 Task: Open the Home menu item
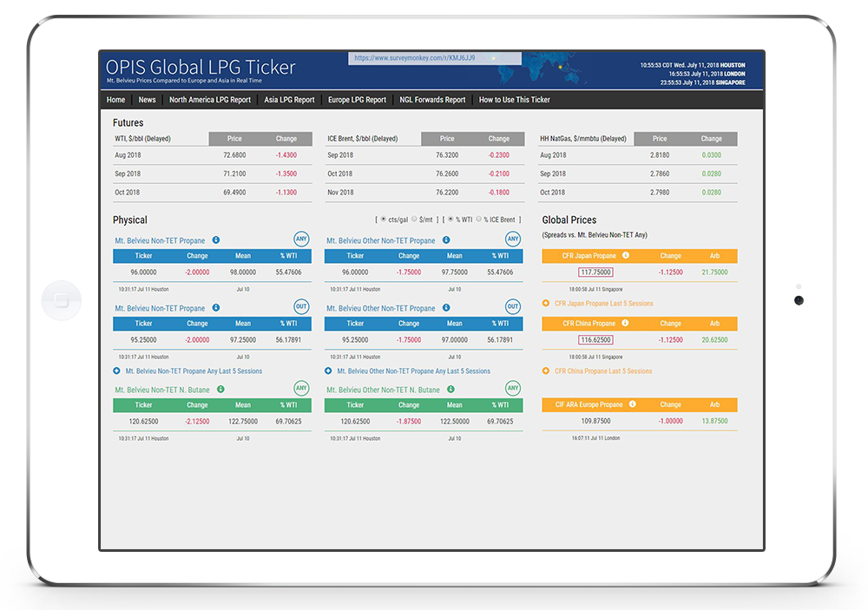tap(115, 100)
